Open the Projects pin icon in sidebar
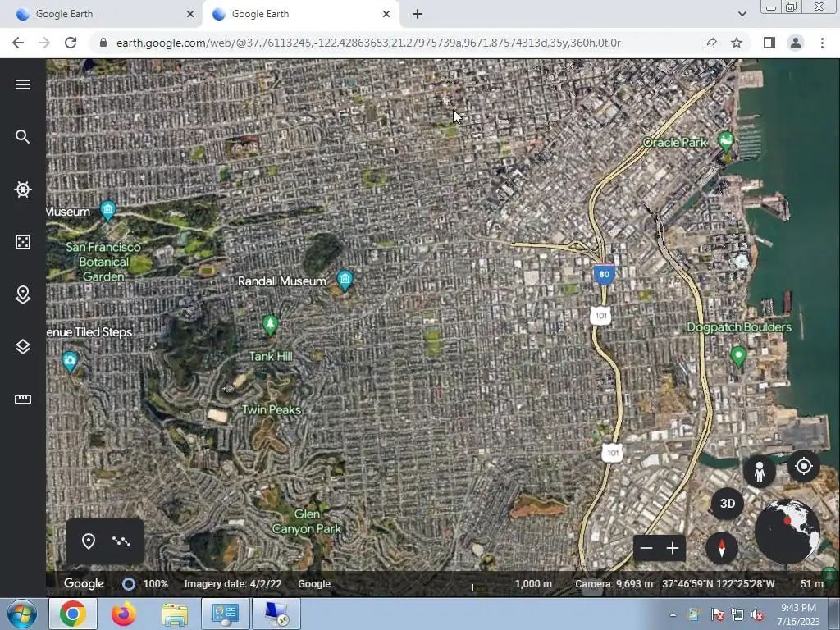This screenshot has width=840, height=630. [22, 294]
